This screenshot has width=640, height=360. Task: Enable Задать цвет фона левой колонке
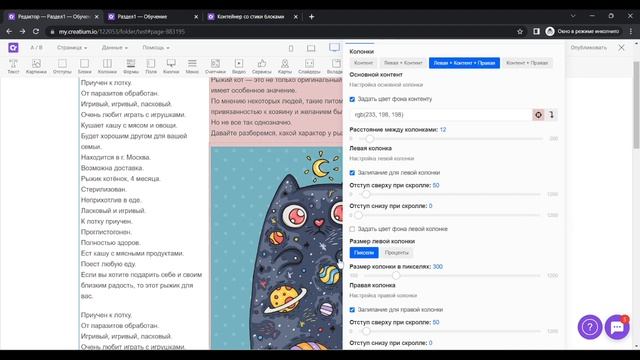pos(352,229)
